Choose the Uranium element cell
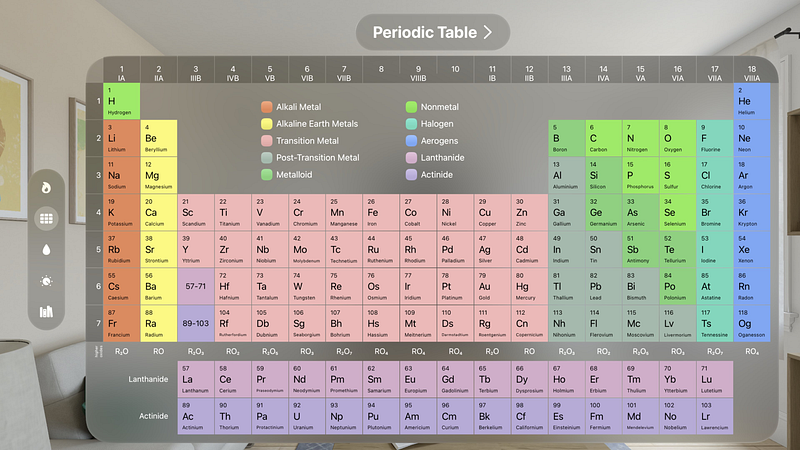Image resolution: width=800 pixels, height=450 pixels. pyautogui.click(x=307, y=416)
